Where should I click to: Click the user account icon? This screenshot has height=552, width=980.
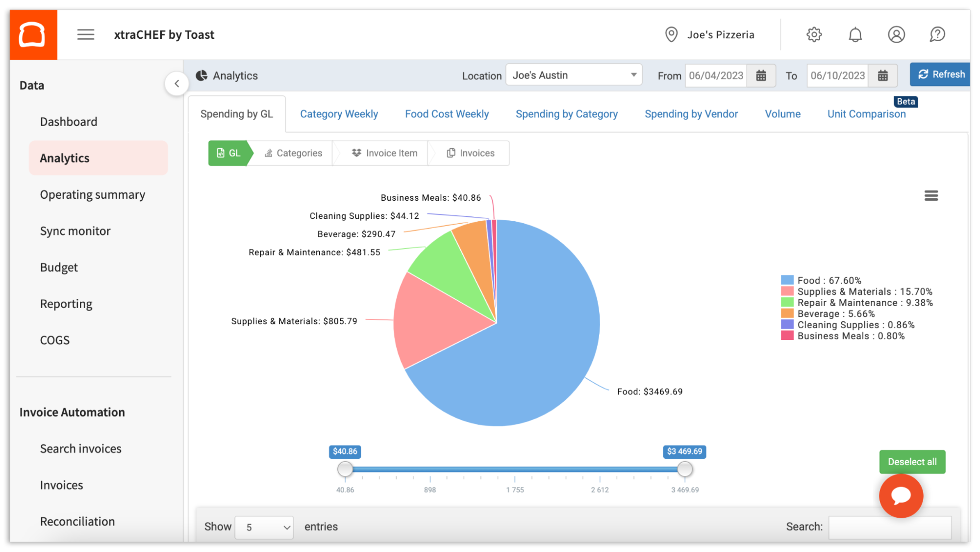coord(896,34)
